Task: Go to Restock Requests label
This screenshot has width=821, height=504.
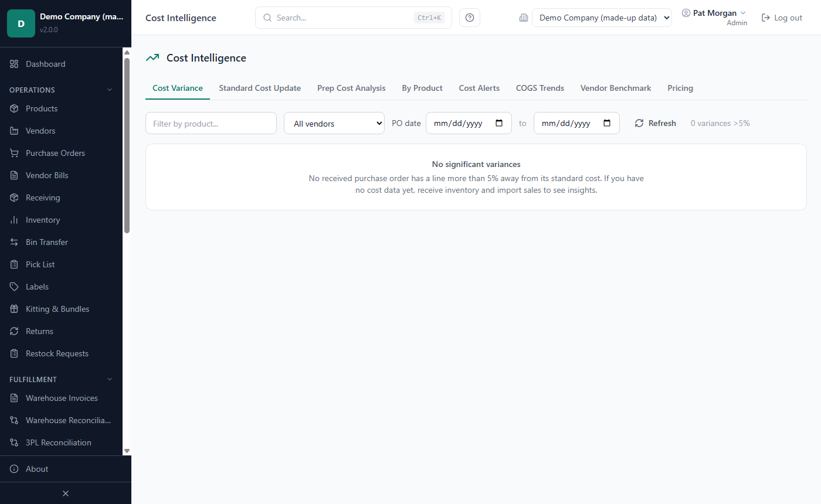Action: click(57, 353)
